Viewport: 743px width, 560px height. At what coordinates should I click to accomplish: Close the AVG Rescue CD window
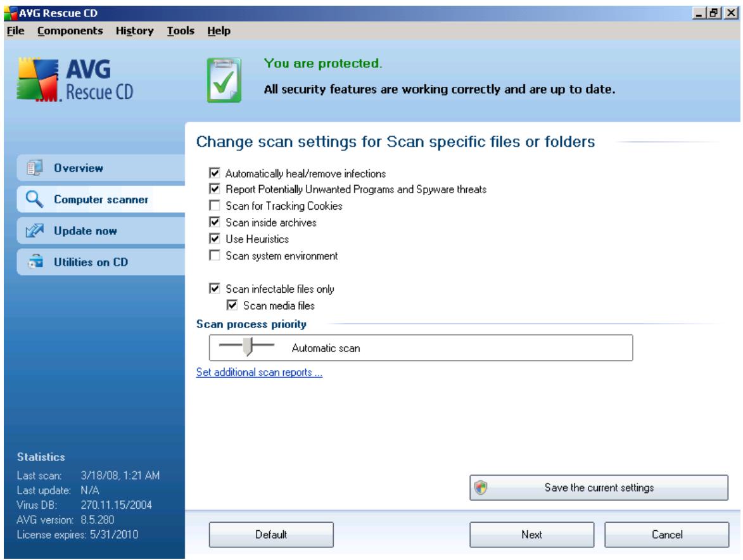(x=731, y=13)
